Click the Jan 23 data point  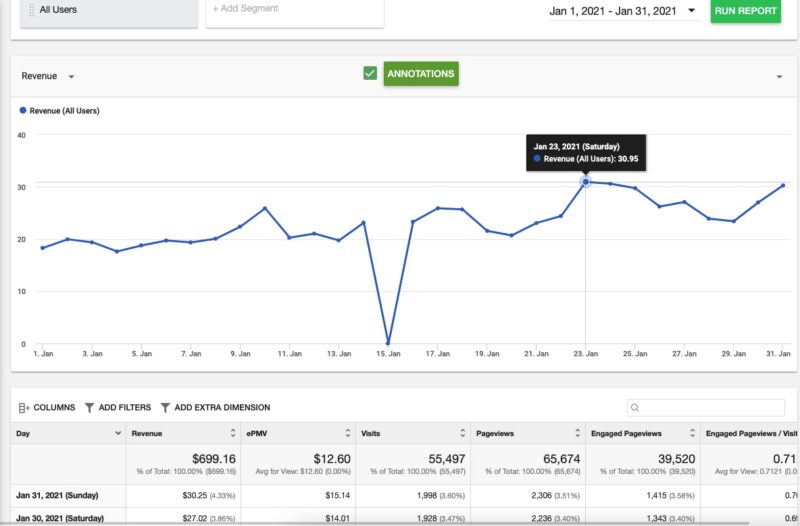click(585, 182)
